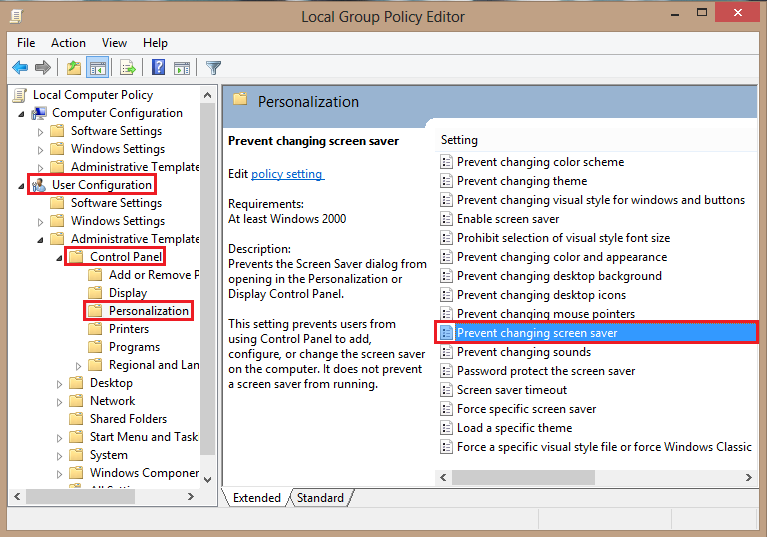Open the Action menu
Image resolution: width=767 pixels, height=537 pixels.
click(x=68, y=43)
